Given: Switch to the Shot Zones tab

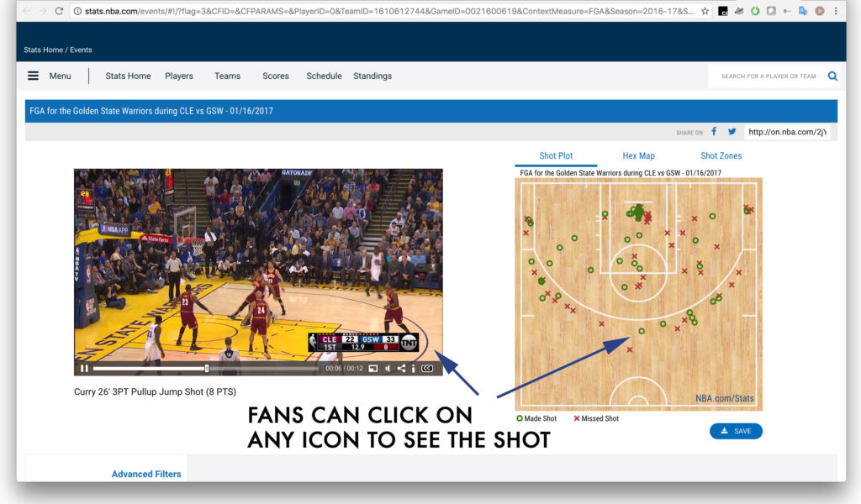Looking at the screenshot, I should point(721,155).
